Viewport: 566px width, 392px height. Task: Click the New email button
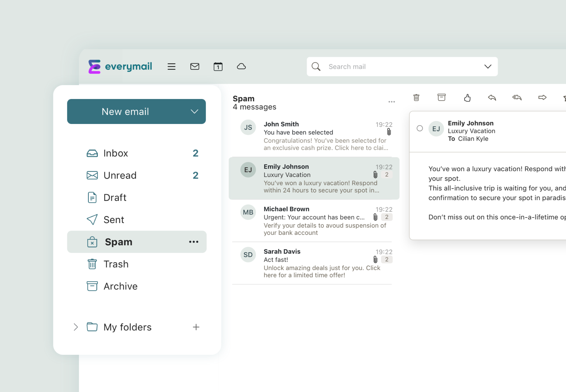[x=125, y=112]
